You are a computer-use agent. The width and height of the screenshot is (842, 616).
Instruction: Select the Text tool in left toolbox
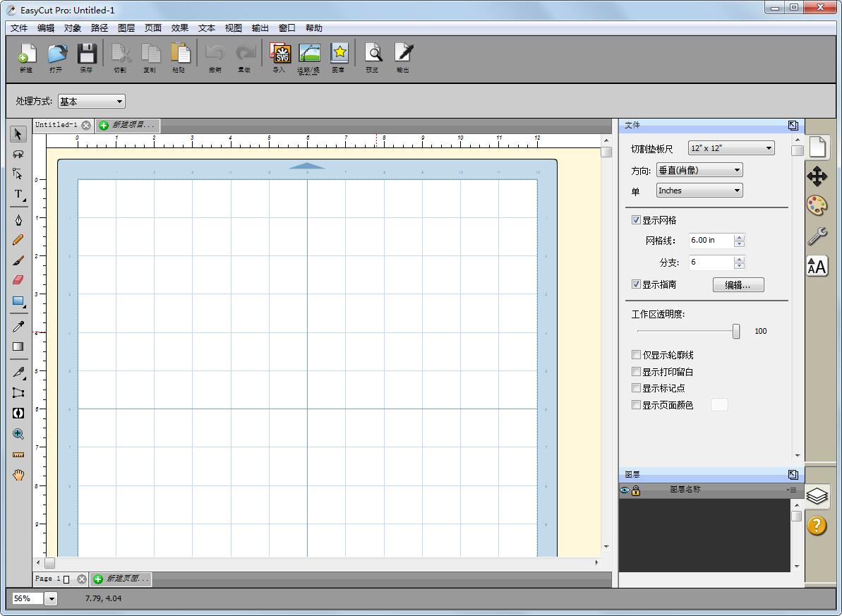[x=18, y=194]
